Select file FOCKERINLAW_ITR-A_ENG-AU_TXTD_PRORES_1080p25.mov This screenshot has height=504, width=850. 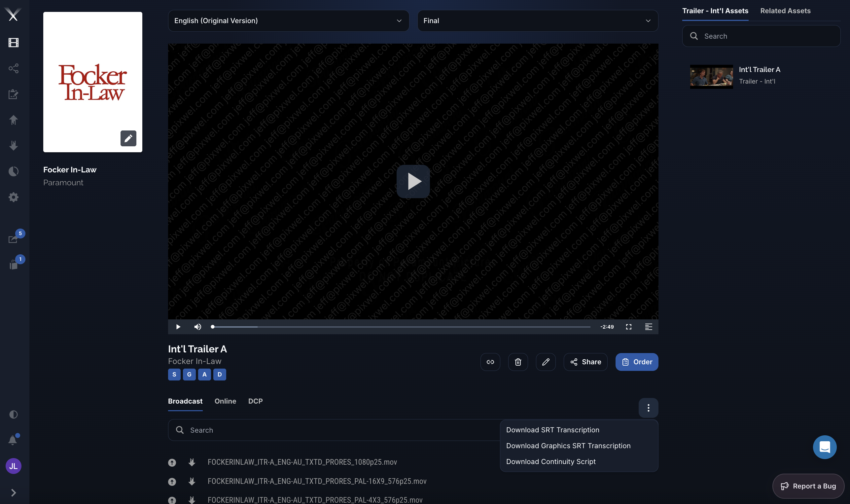(302, 462)
